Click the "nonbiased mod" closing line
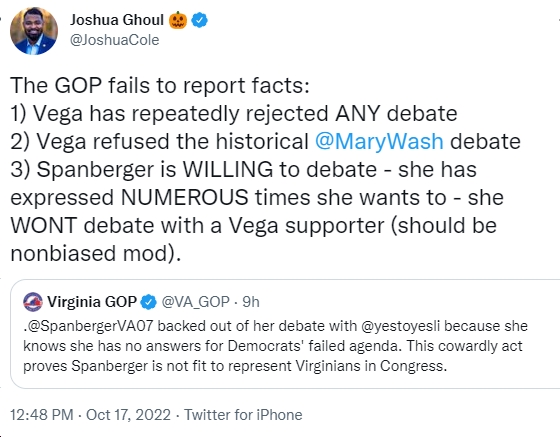 tap(96, 253)
